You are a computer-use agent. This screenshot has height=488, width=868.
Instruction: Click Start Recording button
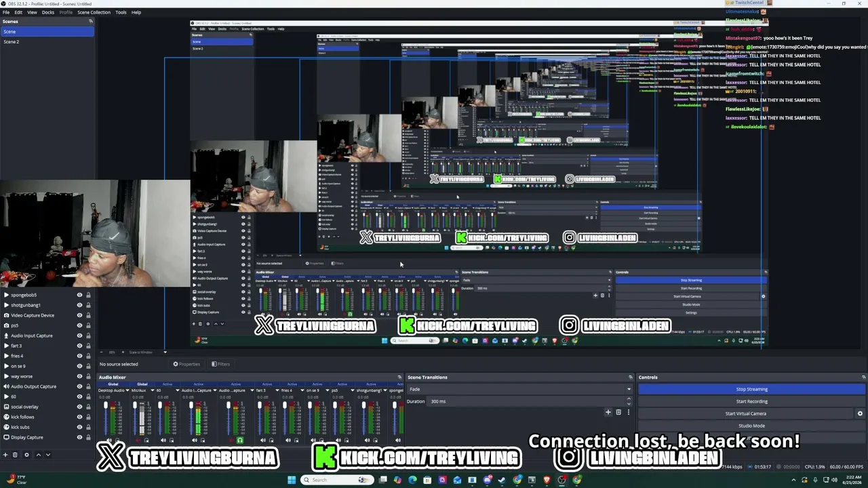[751, 401]
